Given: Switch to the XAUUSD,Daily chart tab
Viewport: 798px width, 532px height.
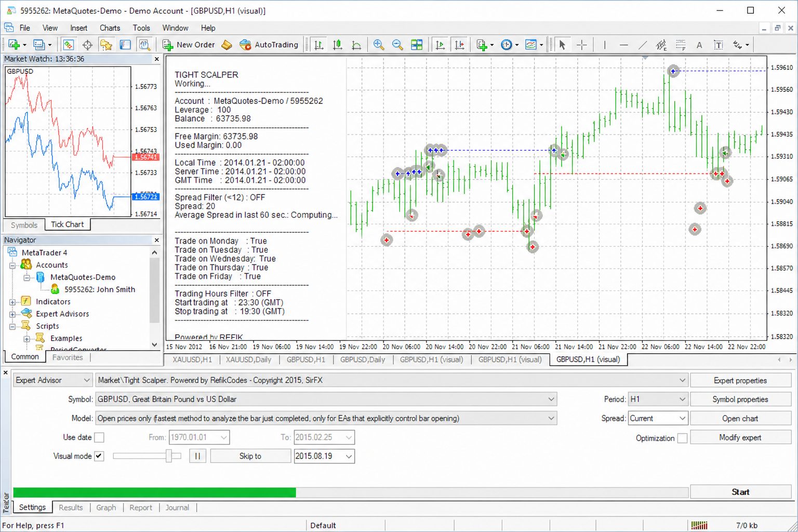Looking at the screenshot, I should point(248,360).
